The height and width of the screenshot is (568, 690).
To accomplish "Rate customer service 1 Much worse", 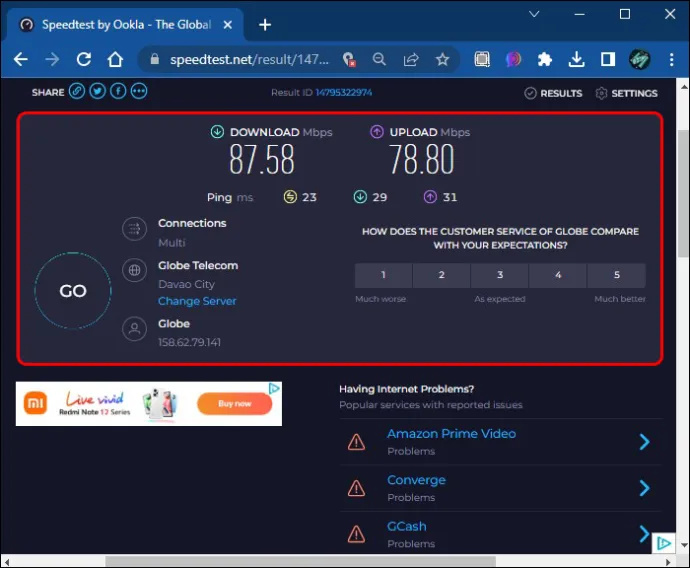I will (x=383, y=275).
